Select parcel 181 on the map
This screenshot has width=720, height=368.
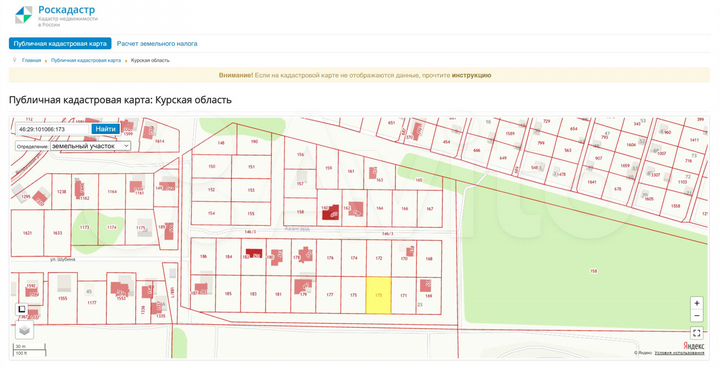pos(278,294)
